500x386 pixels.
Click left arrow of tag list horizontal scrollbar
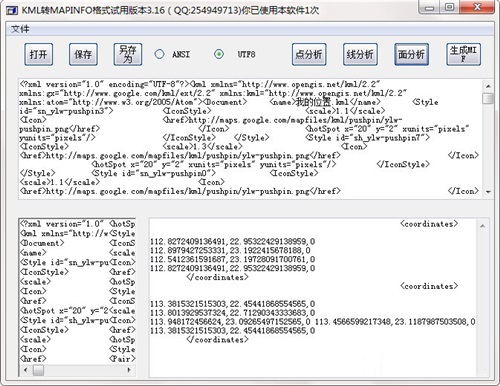tap(26, 370)
